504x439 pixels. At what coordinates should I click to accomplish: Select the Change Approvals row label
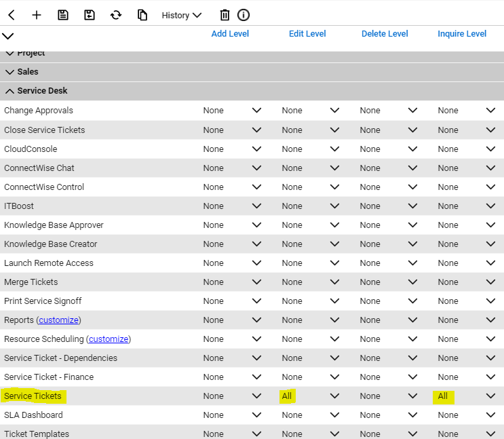39,111
